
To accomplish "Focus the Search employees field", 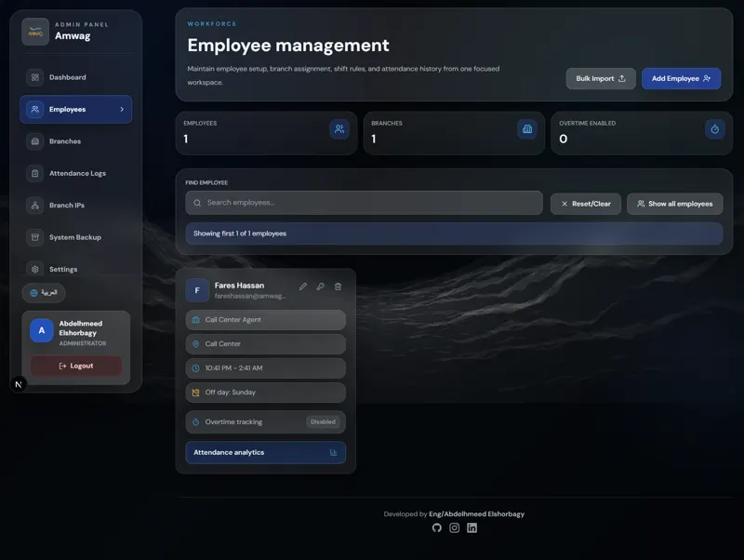I will point(364,203).
